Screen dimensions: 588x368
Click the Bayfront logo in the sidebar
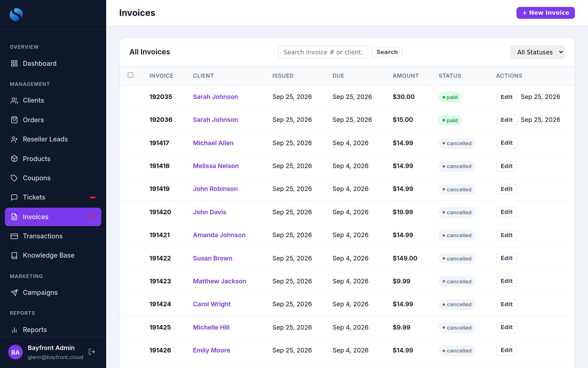16,15
